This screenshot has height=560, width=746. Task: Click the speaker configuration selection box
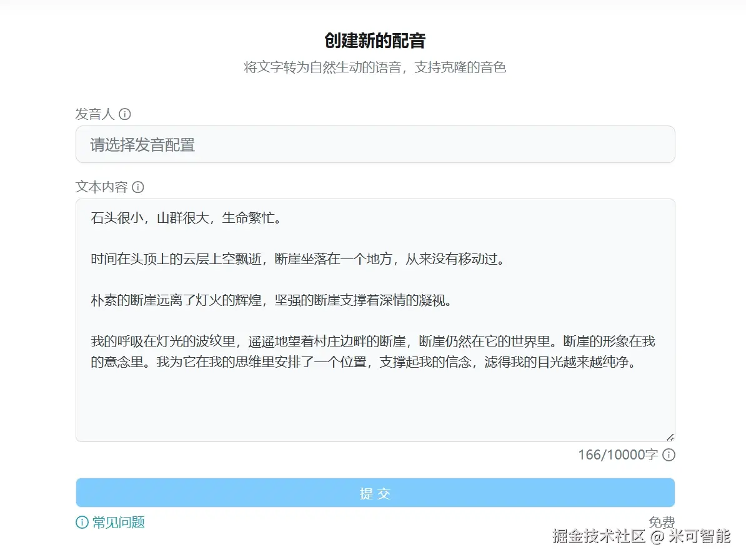[x=375, y=144]
